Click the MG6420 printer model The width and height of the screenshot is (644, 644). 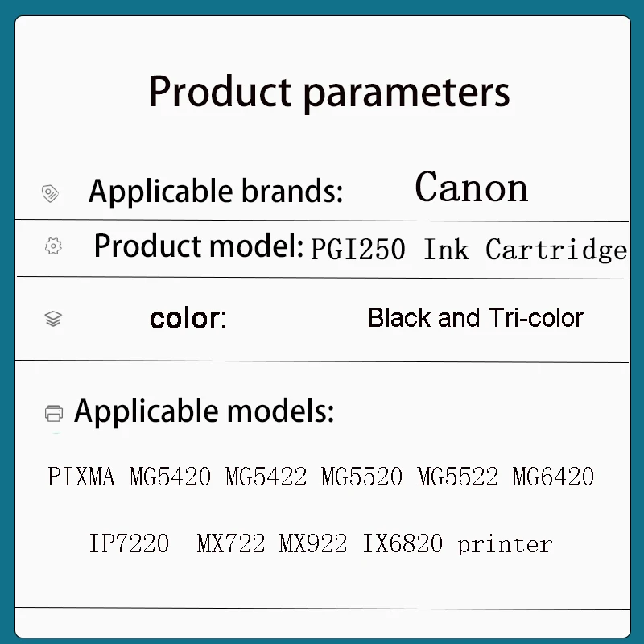[553, 477]
